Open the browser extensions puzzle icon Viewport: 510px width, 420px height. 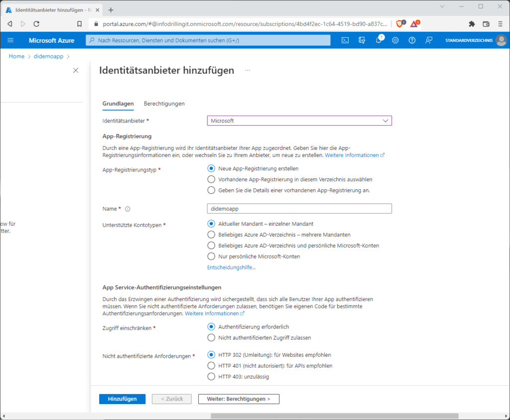(x=472, y=24)
